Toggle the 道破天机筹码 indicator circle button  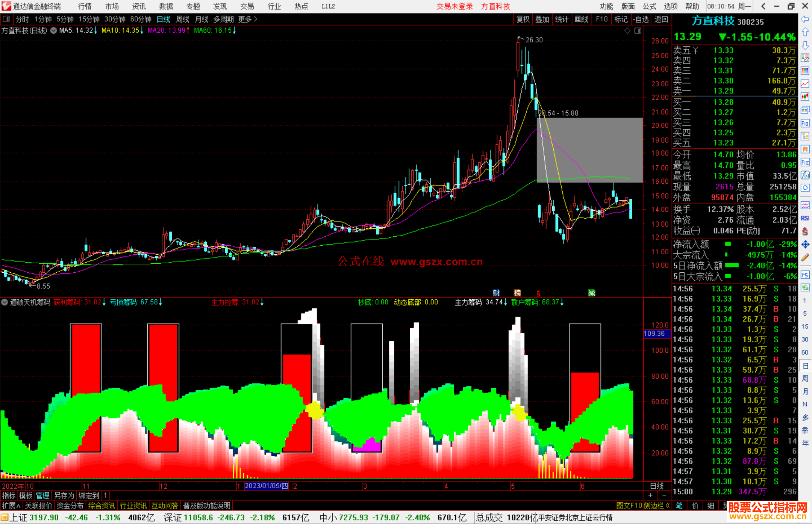[5, 302]
